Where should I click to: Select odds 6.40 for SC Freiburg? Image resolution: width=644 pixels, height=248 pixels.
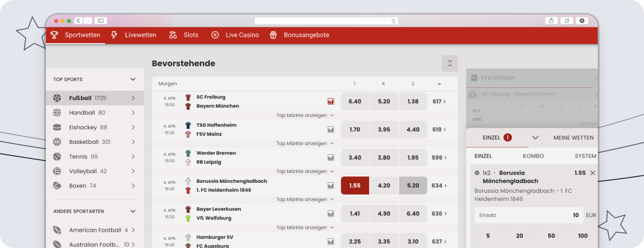point(355,101)
